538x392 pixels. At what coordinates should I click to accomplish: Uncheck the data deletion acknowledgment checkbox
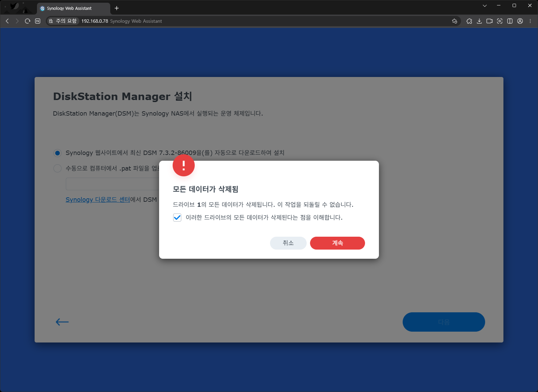click(177, 218)
